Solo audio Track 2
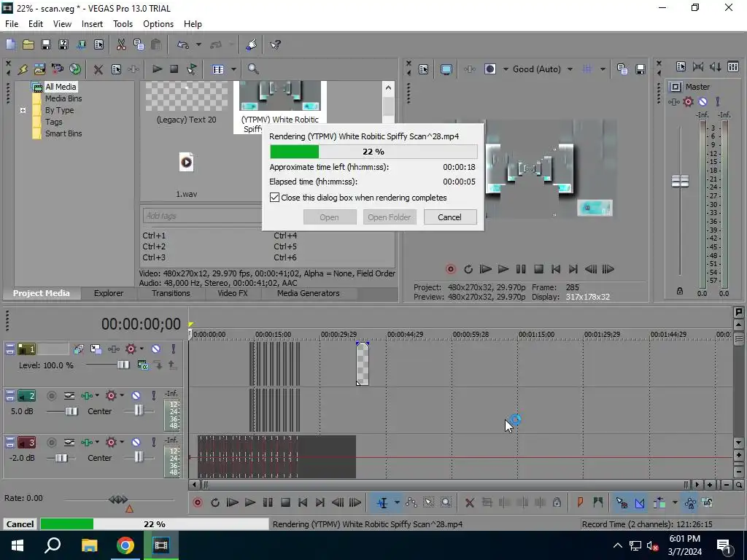This screenshot has height=560, width=747. tap(153, 396)
